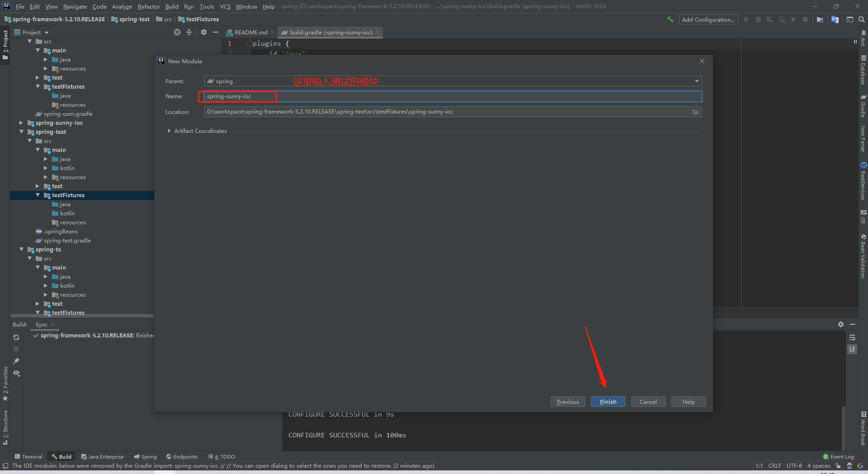The width and height of the screenshot is (868, 474).
Task: Open the Refactor menu
Action: (x=149, y=6)
